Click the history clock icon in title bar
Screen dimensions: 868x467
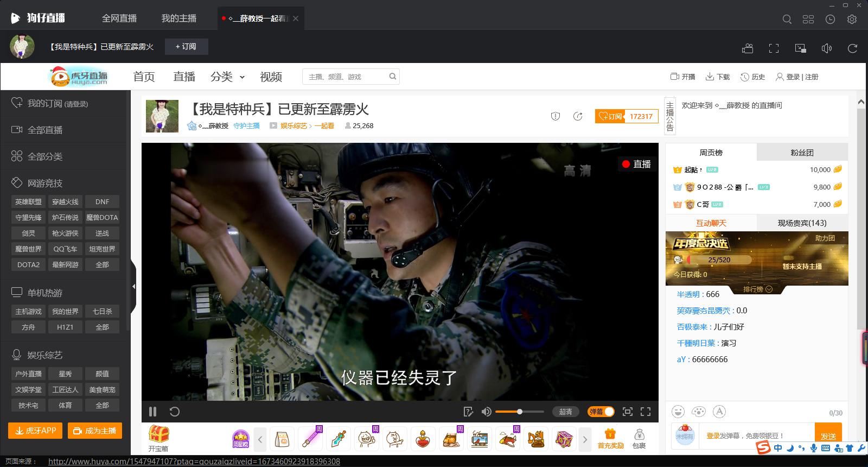(x=830, y=19)
